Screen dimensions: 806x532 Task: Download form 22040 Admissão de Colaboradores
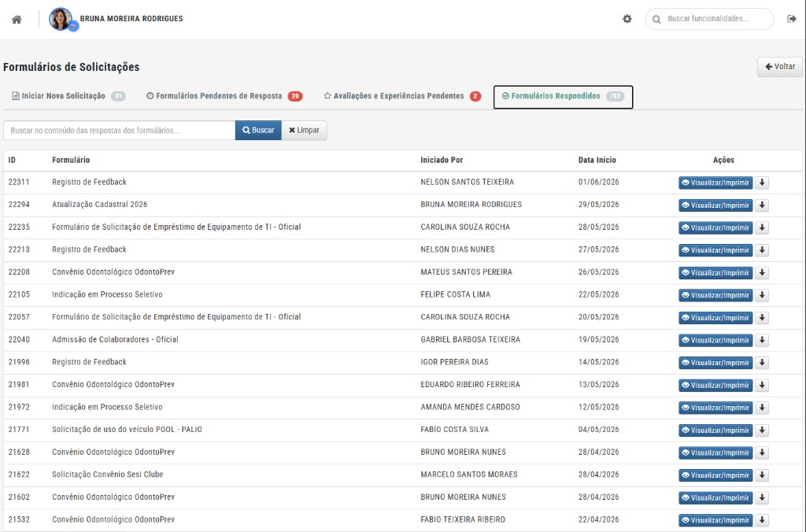tap(762, 340)
